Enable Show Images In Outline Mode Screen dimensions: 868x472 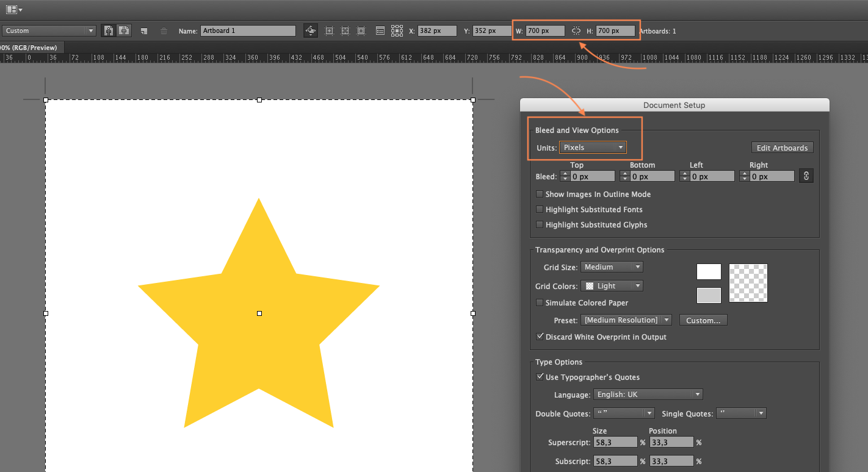click(540, 194)
